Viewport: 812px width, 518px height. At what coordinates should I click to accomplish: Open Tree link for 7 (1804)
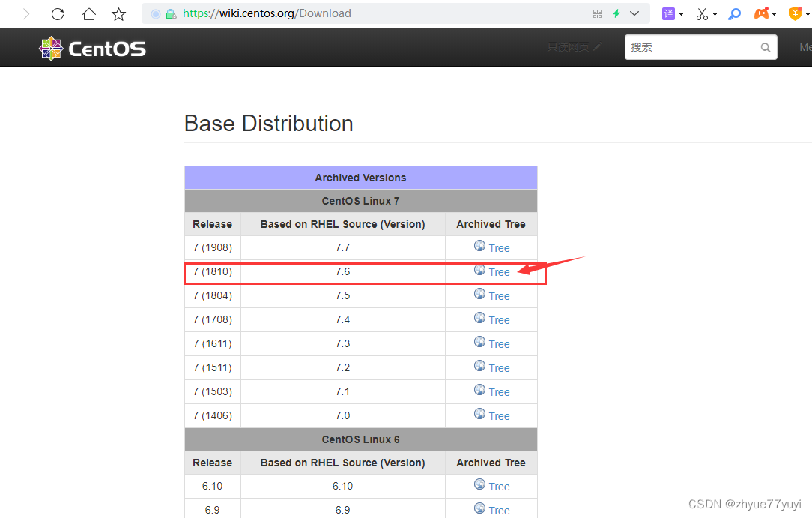[x=499, y=296]
